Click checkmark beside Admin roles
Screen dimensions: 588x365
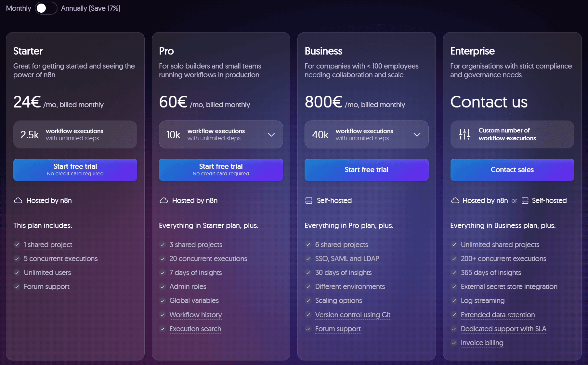point(163,287)
